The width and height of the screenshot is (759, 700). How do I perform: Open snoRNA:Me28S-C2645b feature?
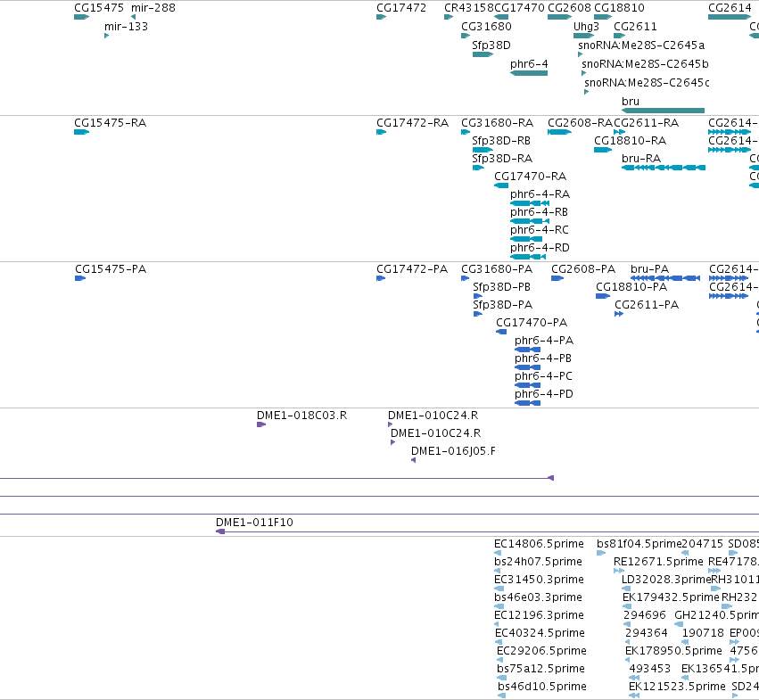pyautogui.click(x=584, y=73)
